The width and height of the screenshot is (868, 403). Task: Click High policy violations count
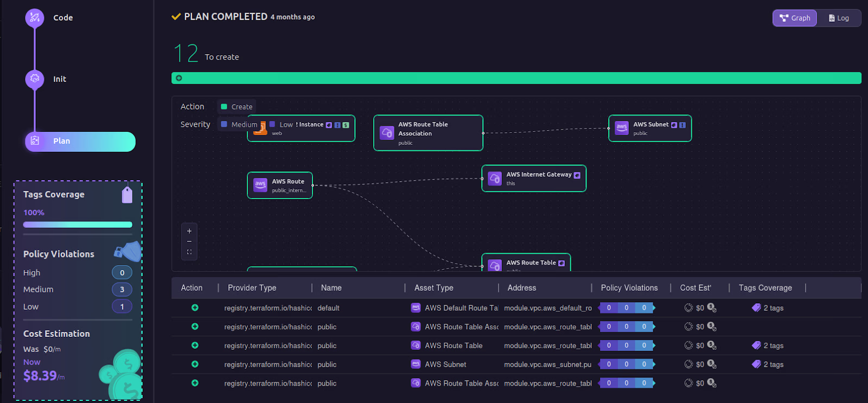tap(122, 273)
